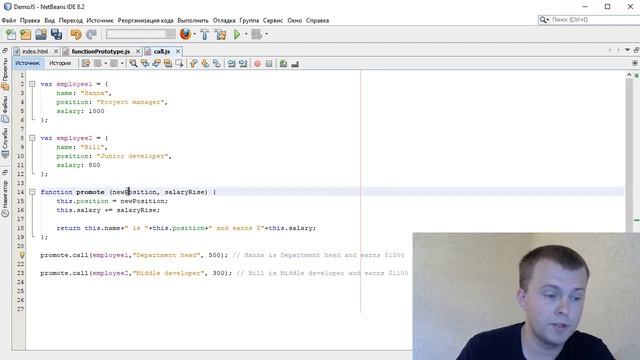Click the Find Selection magnifier icon

133,63
